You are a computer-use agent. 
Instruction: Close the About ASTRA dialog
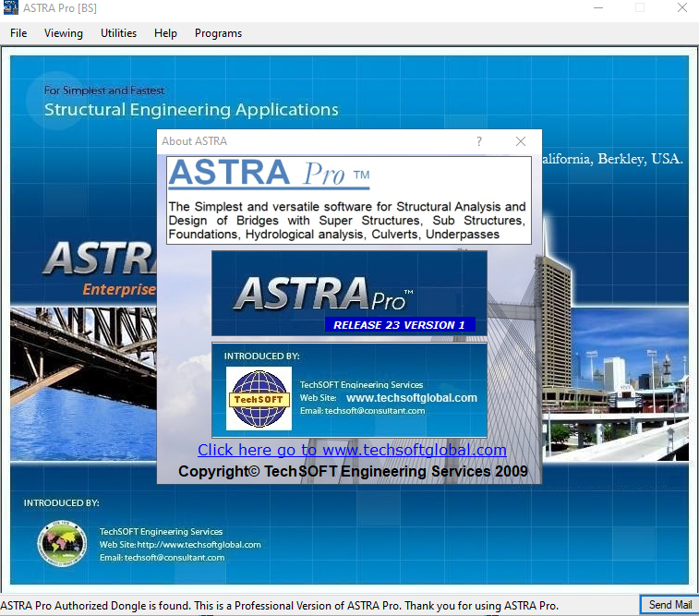521,141
